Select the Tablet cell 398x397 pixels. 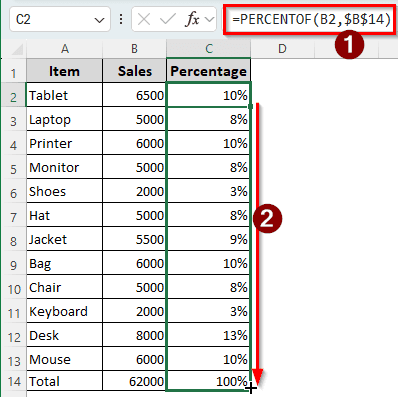tap(64, 95)
